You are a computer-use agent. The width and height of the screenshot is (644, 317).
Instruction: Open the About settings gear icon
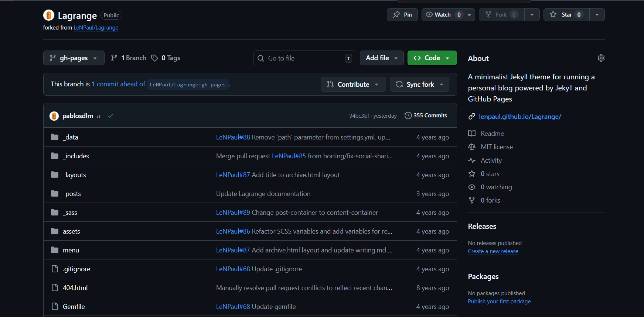601,58
